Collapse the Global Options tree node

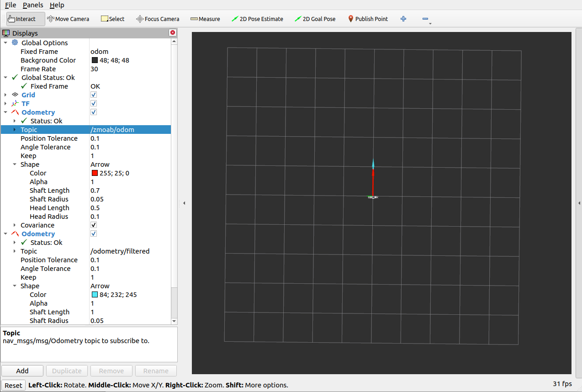(x=5, y=42)
